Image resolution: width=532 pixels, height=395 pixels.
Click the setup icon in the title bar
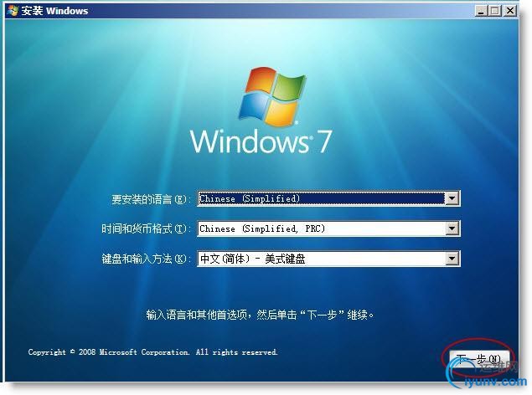(13, 11)
